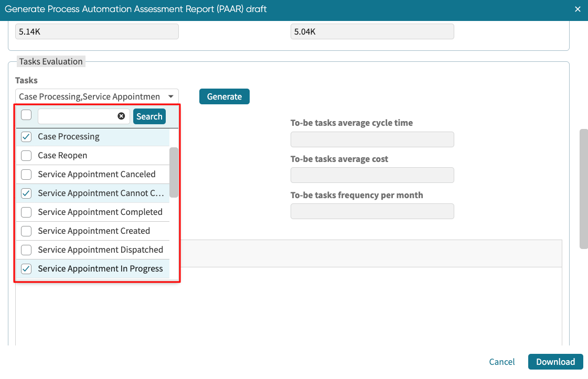Uncheck the Case Processing checkbox

pos(26,137)
